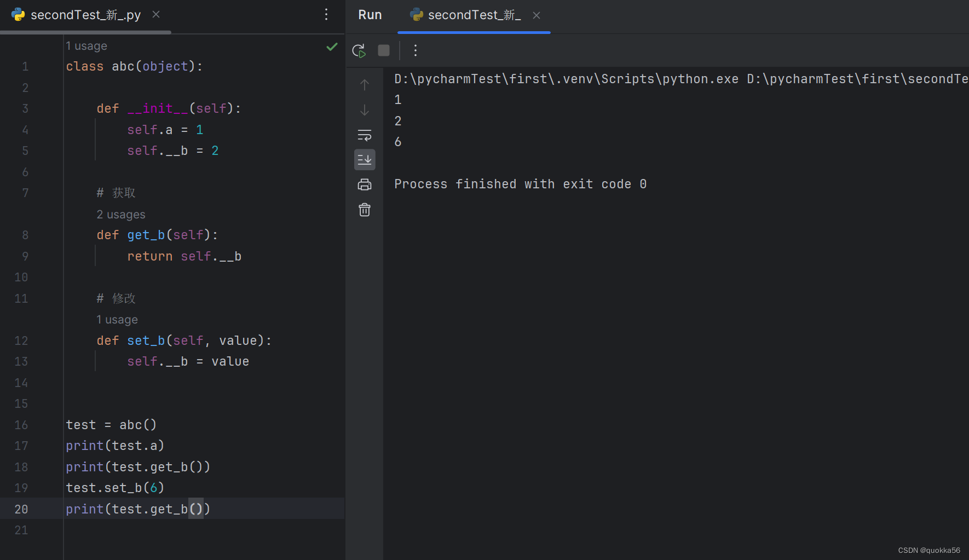969x560 pixels.
Task: Close the secondTest_新_ run tab
Action: tap(537, 15)
